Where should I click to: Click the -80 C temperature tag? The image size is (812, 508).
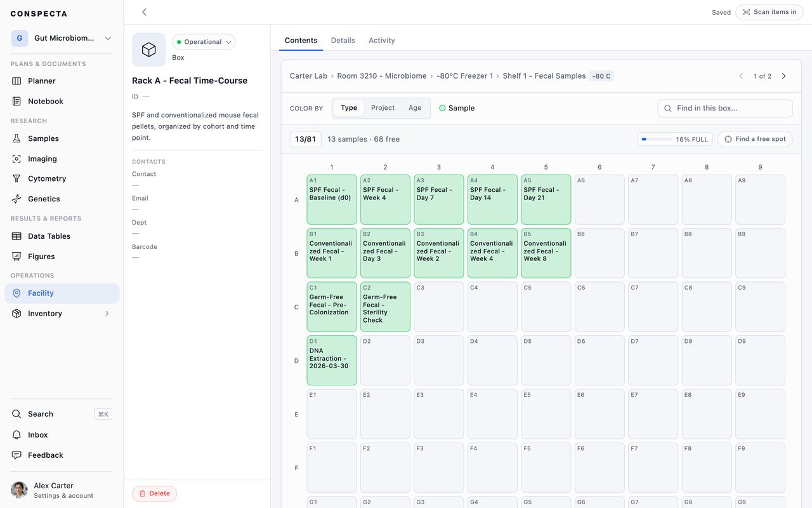click(x=602, y=76)
